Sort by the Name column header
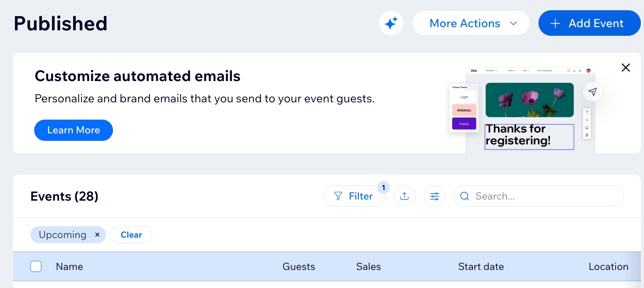644x288 pixels. [69, 267]
